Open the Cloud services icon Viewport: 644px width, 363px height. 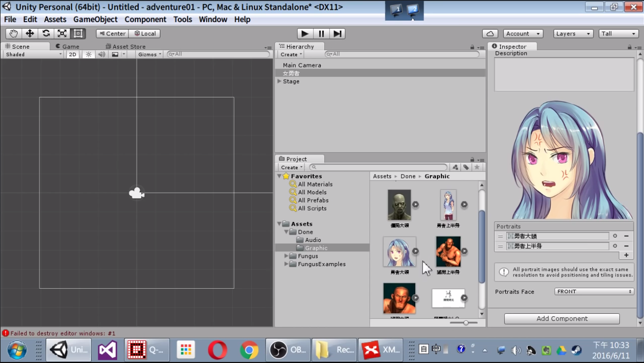tap(490, 33)
